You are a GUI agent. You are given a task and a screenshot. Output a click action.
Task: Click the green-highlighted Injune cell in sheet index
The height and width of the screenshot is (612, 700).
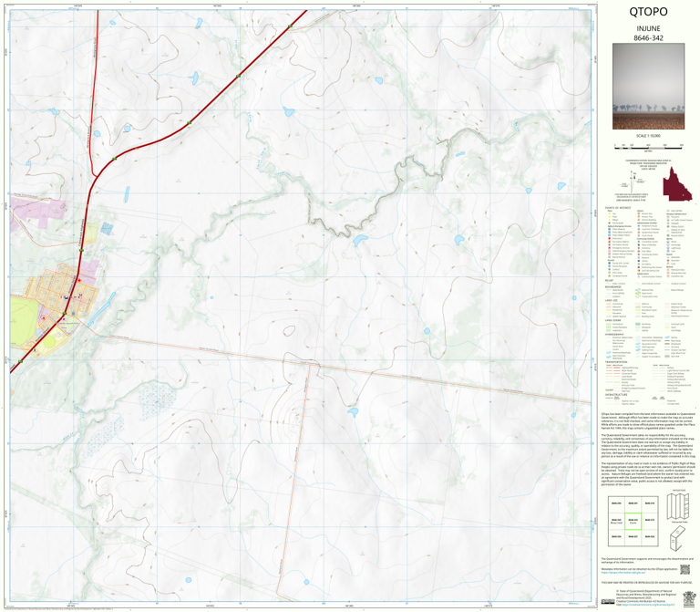pyautogui.click(x=633, y=521)
